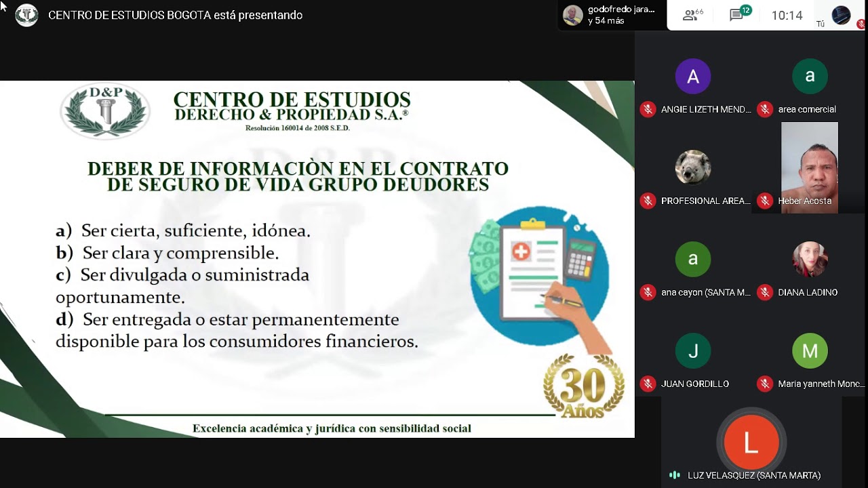The height and width of the screenshot is (488, 868).
Task: Click muted mic icon beside ana cayon
Action: pyautogui.click(x=648, y=292)
